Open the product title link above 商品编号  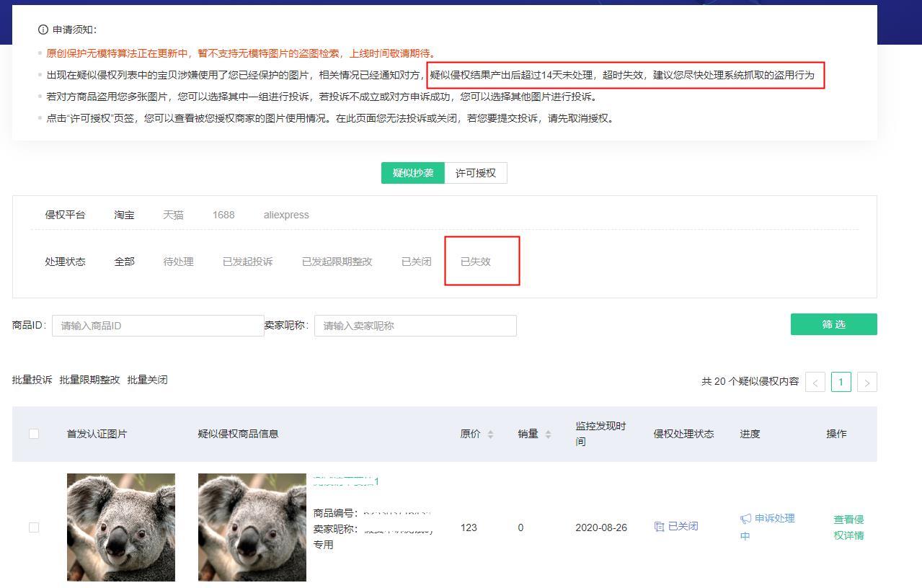(x=346, y=480)
